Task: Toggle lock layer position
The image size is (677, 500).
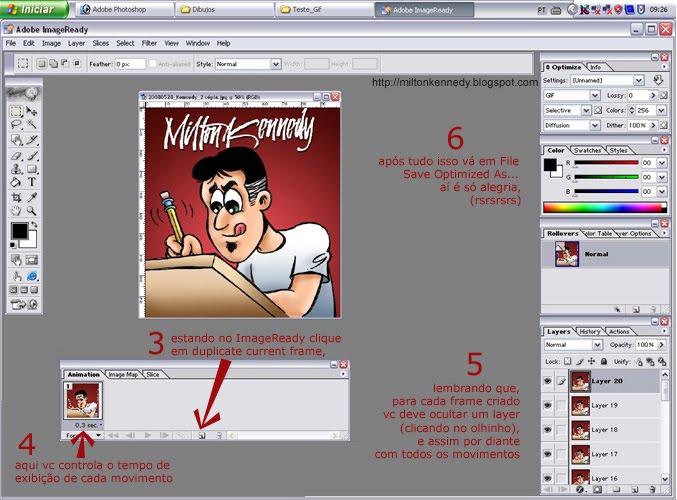Action: pos(591,361)
